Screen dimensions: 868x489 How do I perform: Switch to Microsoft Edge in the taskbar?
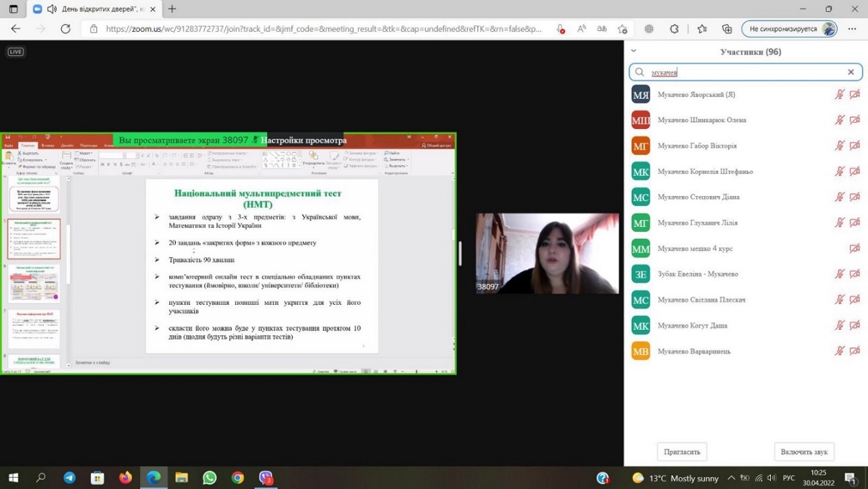coord(154,478)
